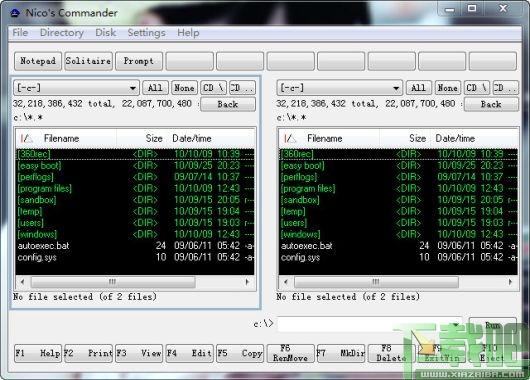
Task: Launch Solitaire from the toolbar
Action: click(x=88, y=61)
